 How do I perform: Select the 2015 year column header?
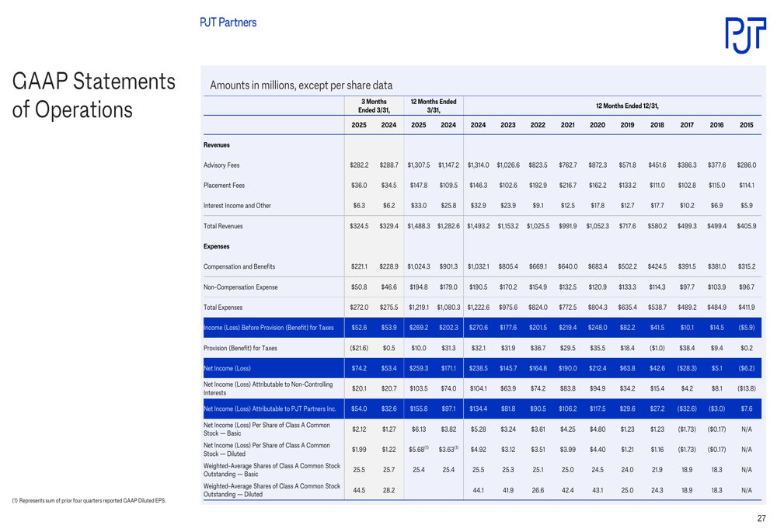coord(746,125)
